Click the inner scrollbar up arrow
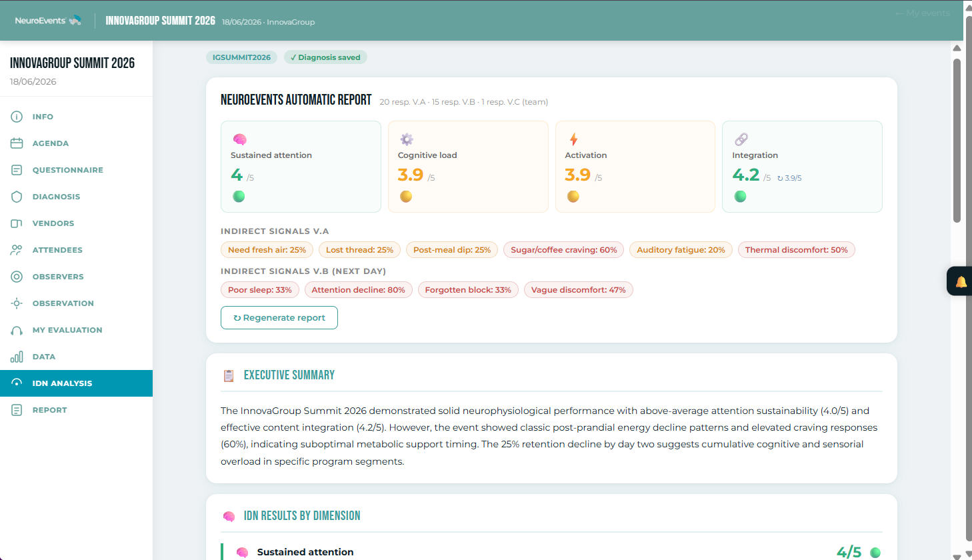Screen dimensions: 972x560 [957, 48]
